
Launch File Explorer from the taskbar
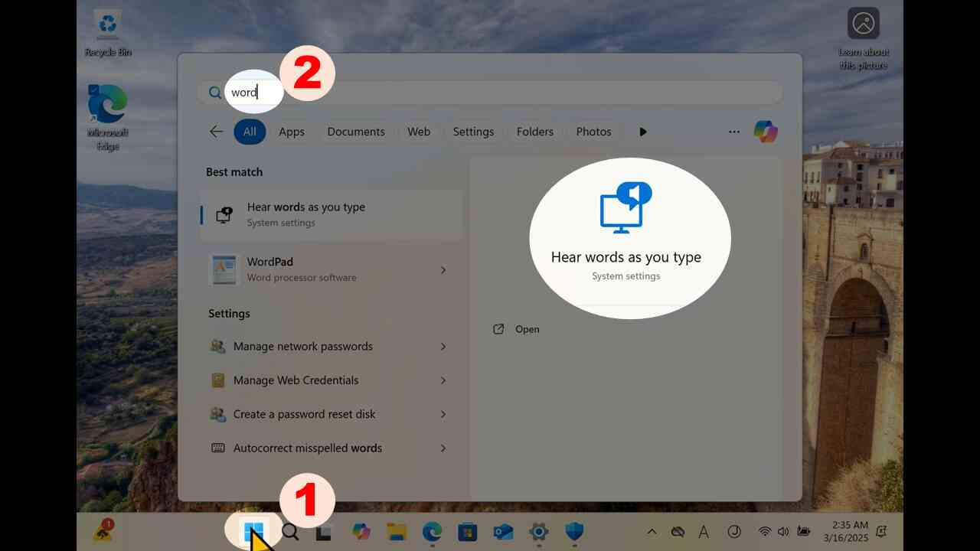click(x=397, y=532)
